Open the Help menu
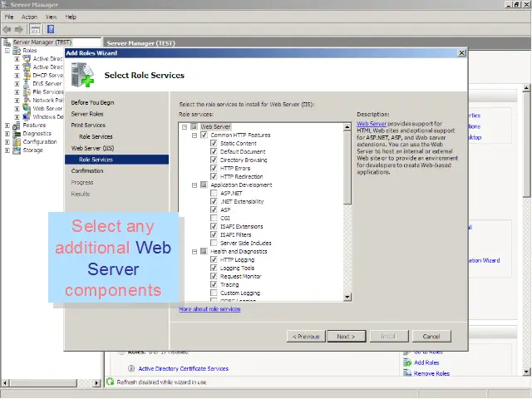The height and width of the screenshot is (399, 532). 71,17
